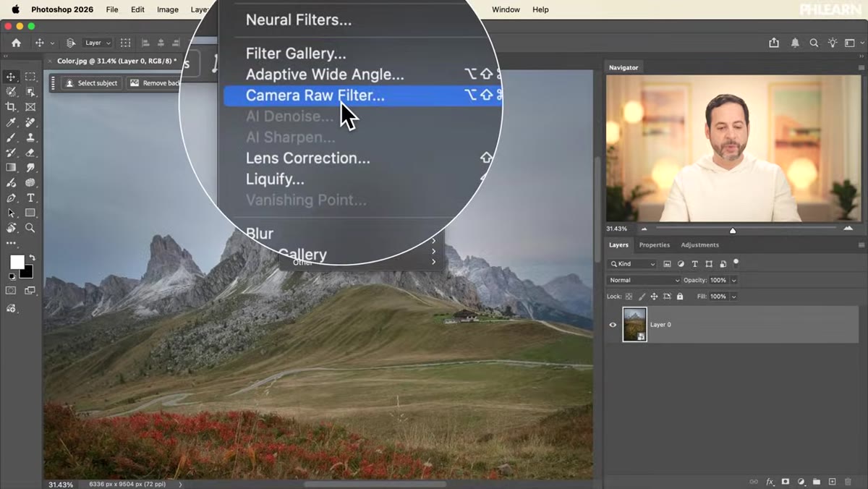This screenshot has height=489, width=868.
Task: Select the Brush tool
Action: [11, 137]
